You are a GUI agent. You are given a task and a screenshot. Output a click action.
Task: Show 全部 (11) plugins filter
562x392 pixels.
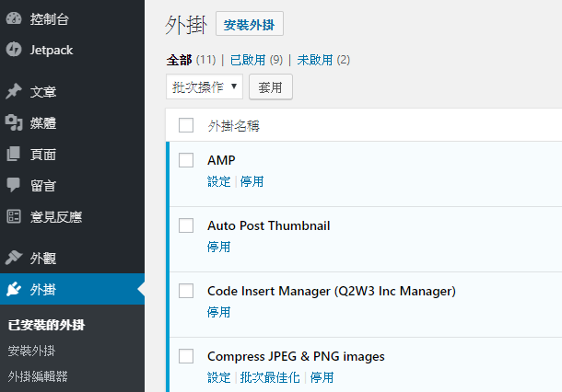click(191, 60)
